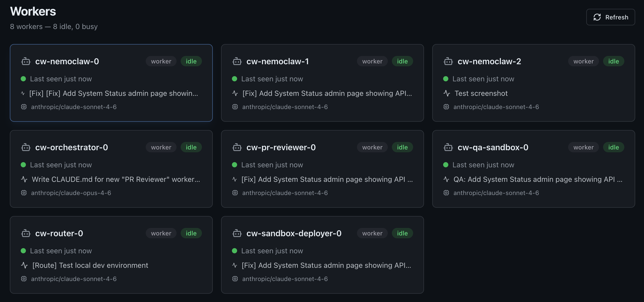The width and height of the screenshot is (644, 302).
Task: Click the green status dot on cw-orchestrator-0
Action: (23, 165)
